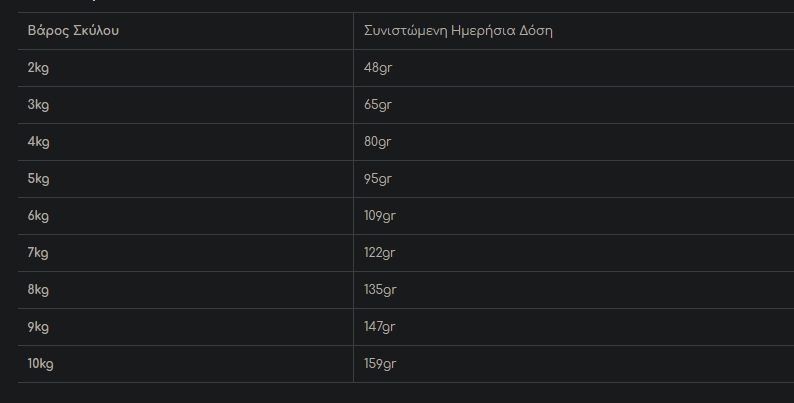The height and width of the screenshot is (403, 794).
Task: Select the 7kg weight cell
Action: (x=38, y=253)
